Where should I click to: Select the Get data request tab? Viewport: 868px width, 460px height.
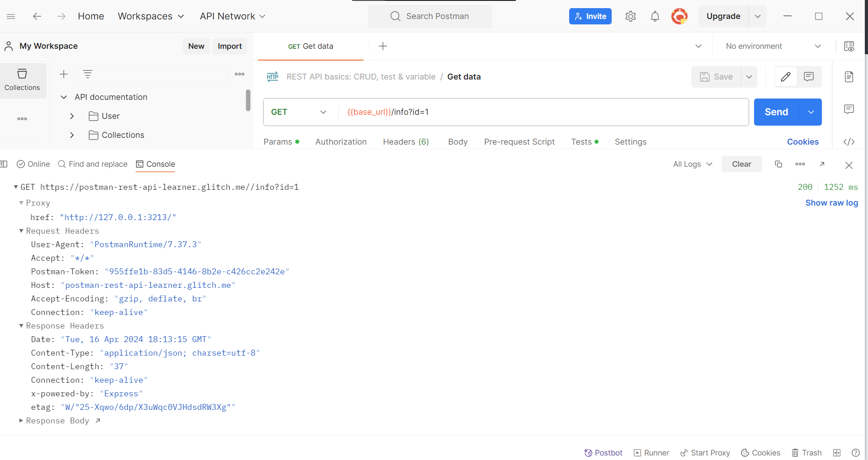click(311, 46)
